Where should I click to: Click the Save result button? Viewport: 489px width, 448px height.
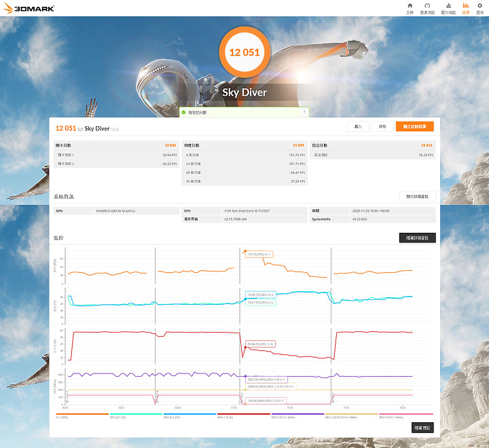coord(382,126)
